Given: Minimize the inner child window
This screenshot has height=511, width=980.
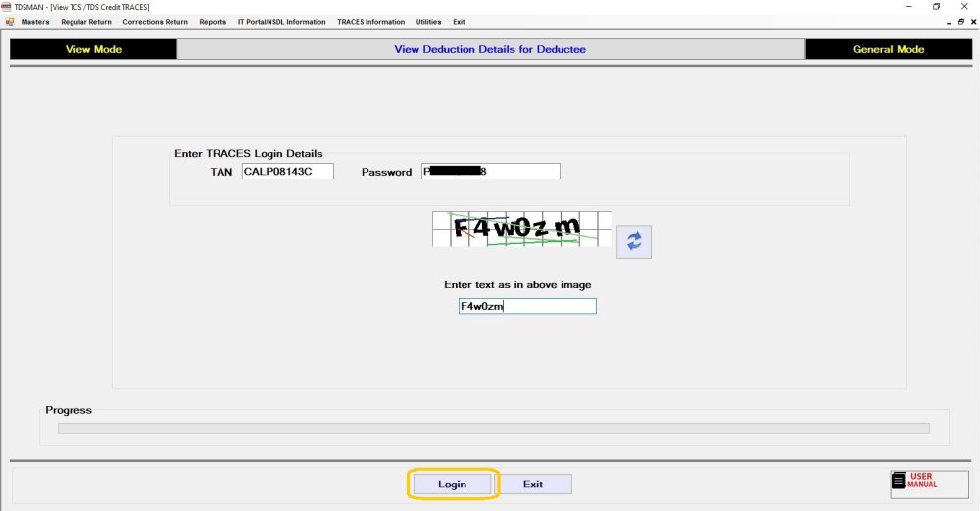Looking at the screenshot, I should click(x=949, y=22).
